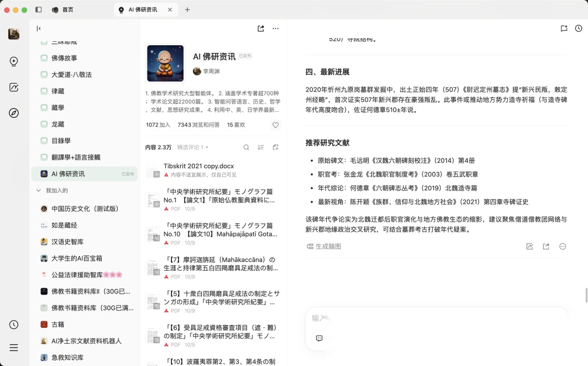
Task: Open the No.1【論文1】原始仏教聖典資料 PDF
Action: [x=213, y=200]
